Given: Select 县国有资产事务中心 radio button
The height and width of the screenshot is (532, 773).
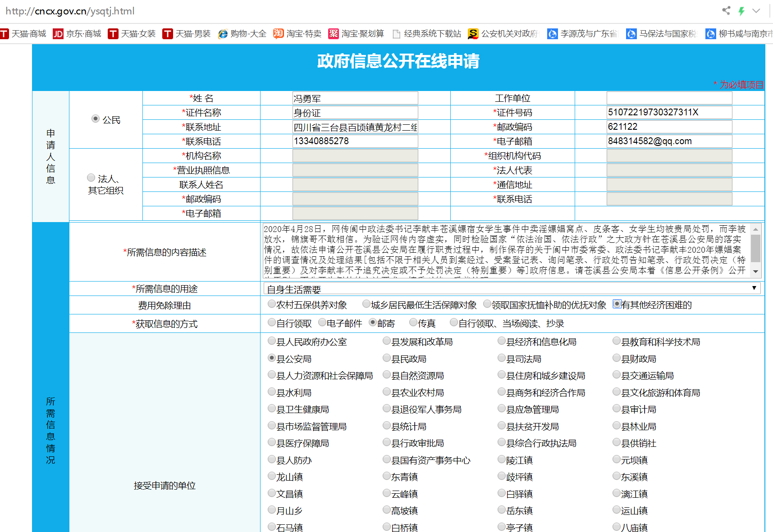Looking at the screenshot, I should pyautogui.click(x=387, y=459).
